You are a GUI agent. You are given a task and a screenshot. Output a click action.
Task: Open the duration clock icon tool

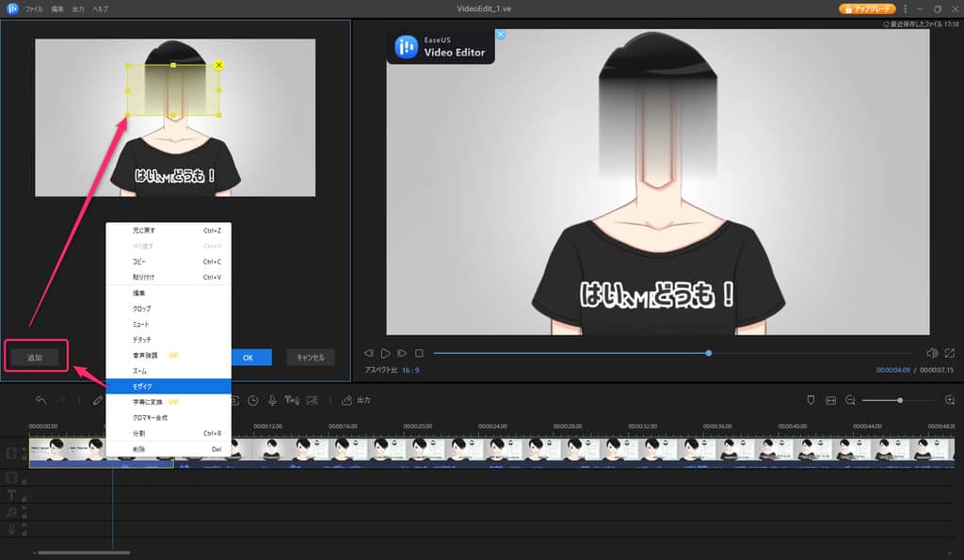(x=253, y=400)
